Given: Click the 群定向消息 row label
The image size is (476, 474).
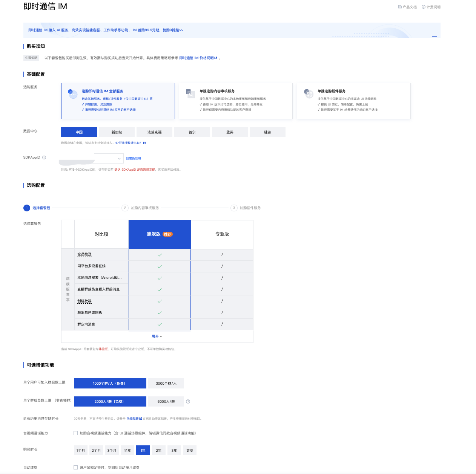Looking at the screenshot, I should [86, 324].
